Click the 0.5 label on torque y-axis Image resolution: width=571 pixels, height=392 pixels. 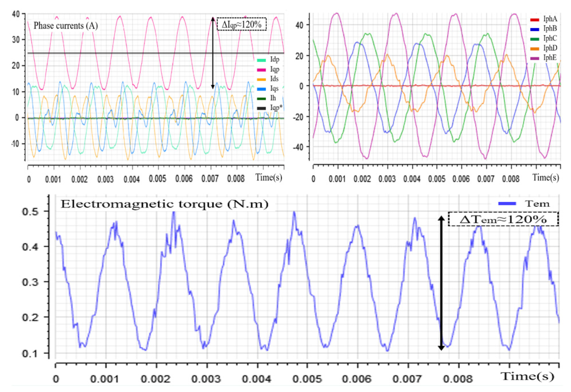(x=30, y=212)
